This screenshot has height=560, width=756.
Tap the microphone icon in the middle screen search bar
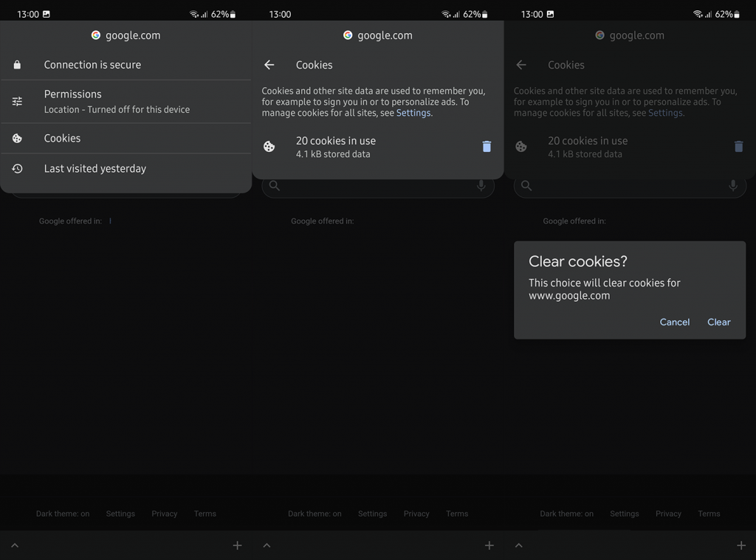481,185
